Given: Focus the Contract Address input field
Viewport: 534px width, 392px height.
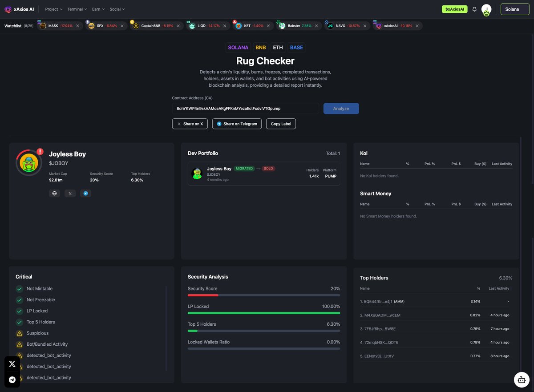Looking at the screenshot, I should point(246,109).
